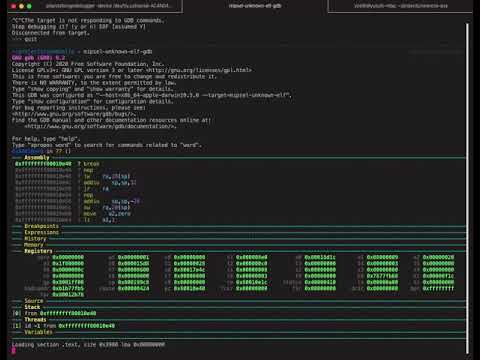Click register value 0x1f800000
This screenshot has height=360, width=480.
coord(68,263)
